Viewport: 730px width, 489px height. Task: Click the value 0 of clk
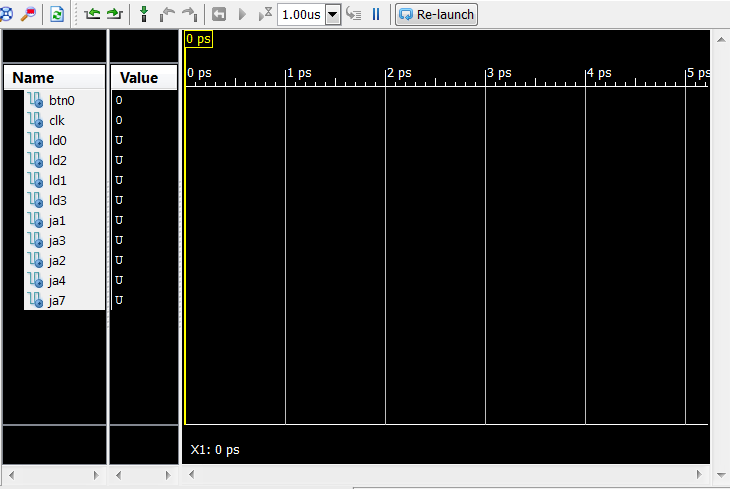119,120
